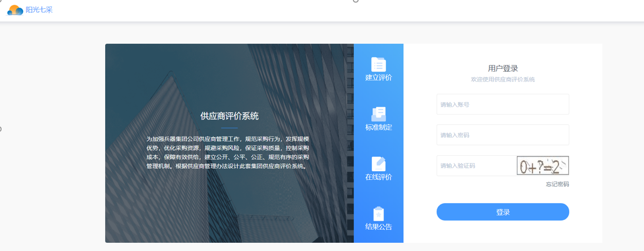Open the 结果公告 label
The height and width of the screenshot is (251, 644).
379,227
